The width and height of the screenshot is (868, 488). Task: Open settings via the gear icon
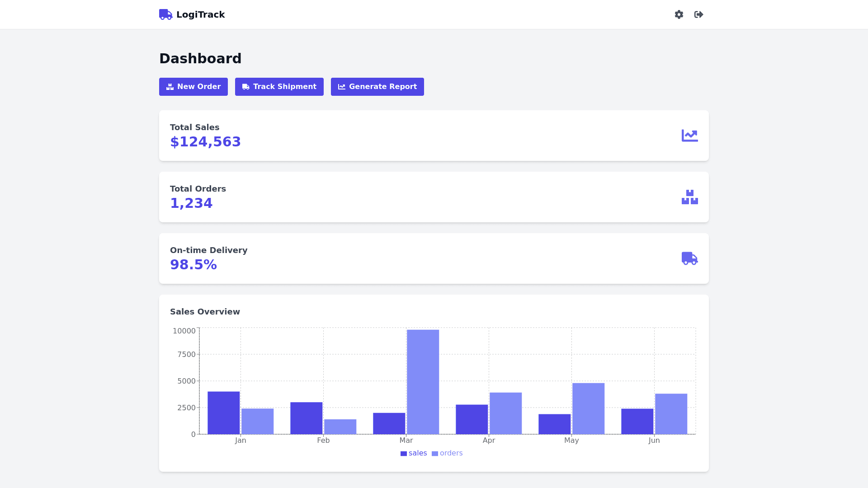(679, 14)
